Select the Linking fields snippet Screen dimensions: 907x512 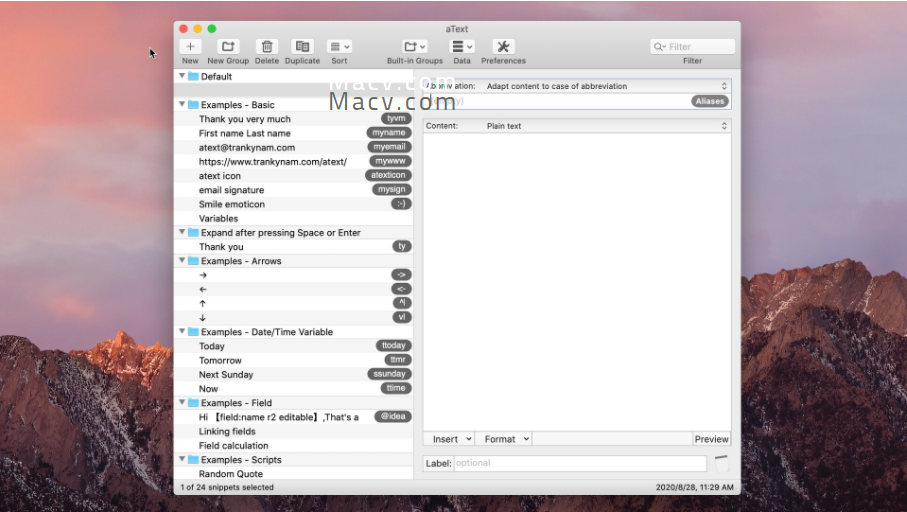click(293, 431)
